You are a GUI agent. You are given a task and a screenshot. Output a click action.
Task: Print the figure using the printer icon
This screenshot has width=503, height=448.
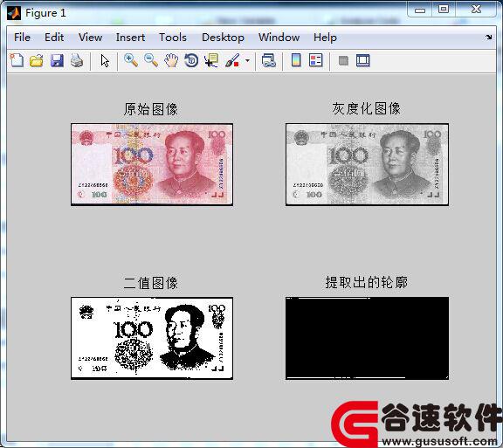pos(77,60)
